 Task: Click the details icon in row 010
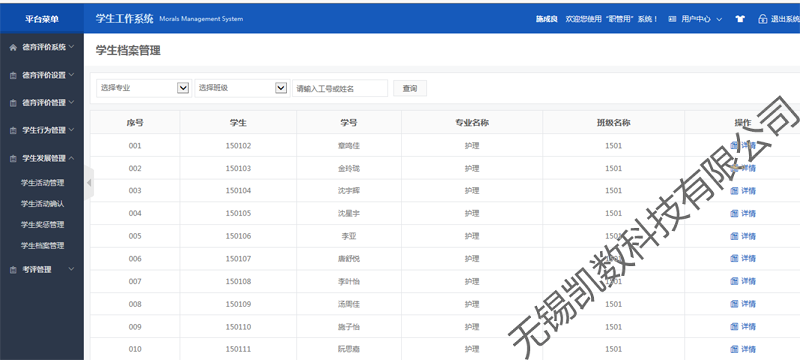click(x=734, y=349)
